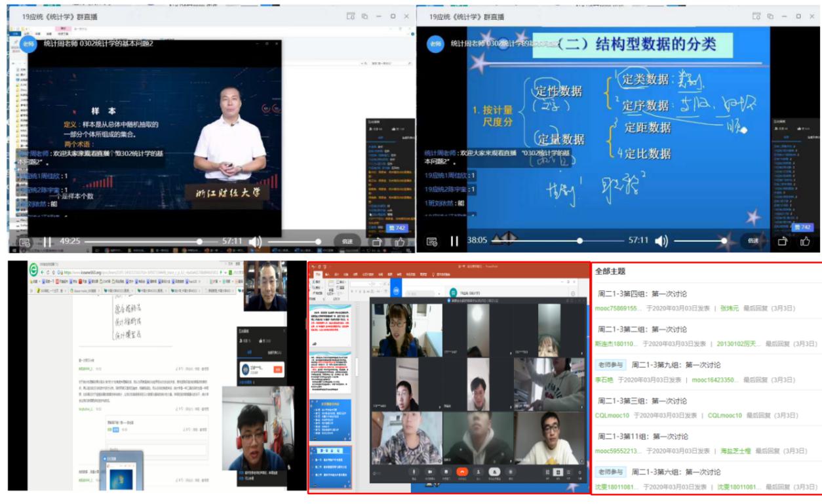Mute the left video's speaker icon
Viewport: 822px width, 504px height.
(255, 241)
